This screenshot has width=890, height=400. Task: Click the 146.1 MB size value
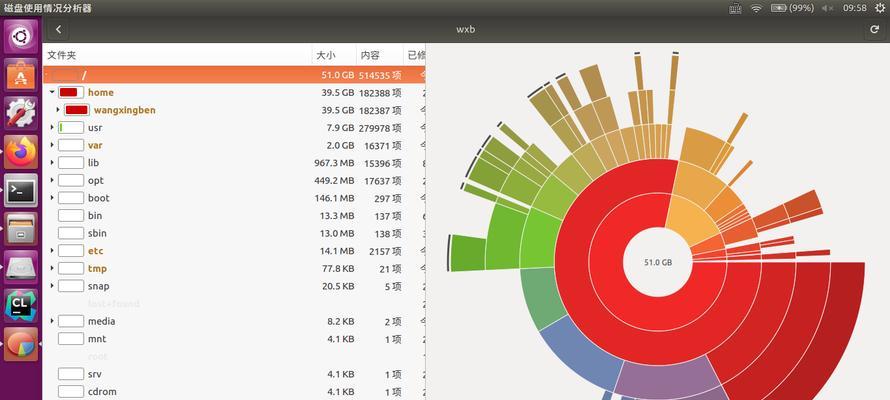point(334,198)
